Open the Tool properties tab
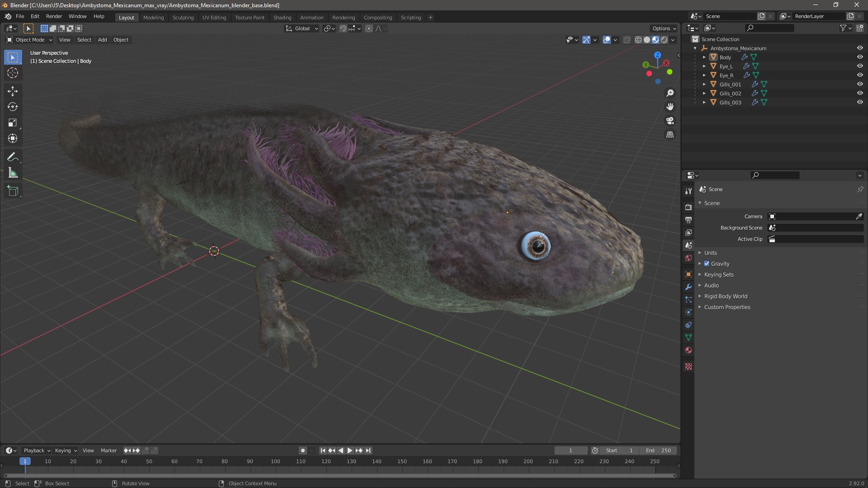This screenshot has height=488, width=868. [688, 191]
